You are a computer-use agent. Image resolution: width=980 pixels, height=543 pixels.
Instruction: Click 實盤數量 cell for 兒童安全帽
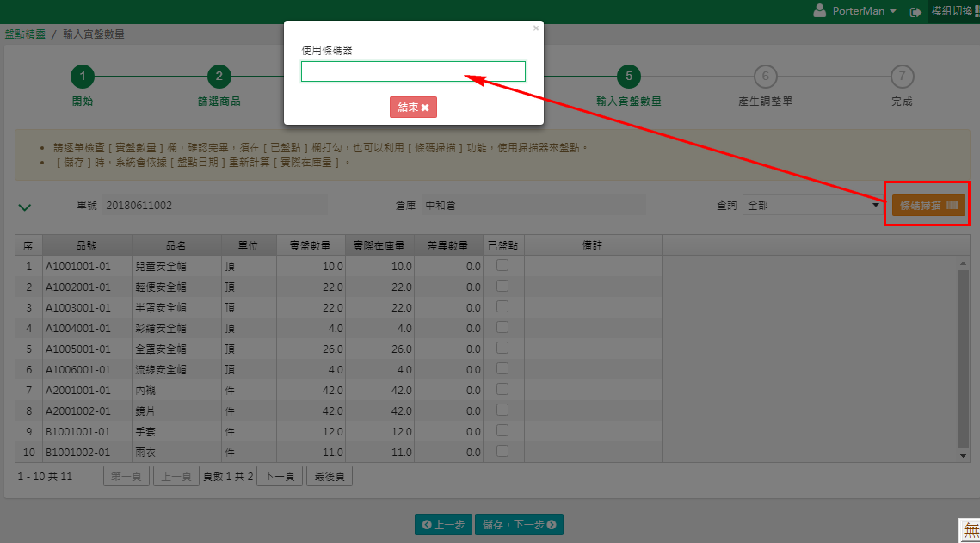311,266
